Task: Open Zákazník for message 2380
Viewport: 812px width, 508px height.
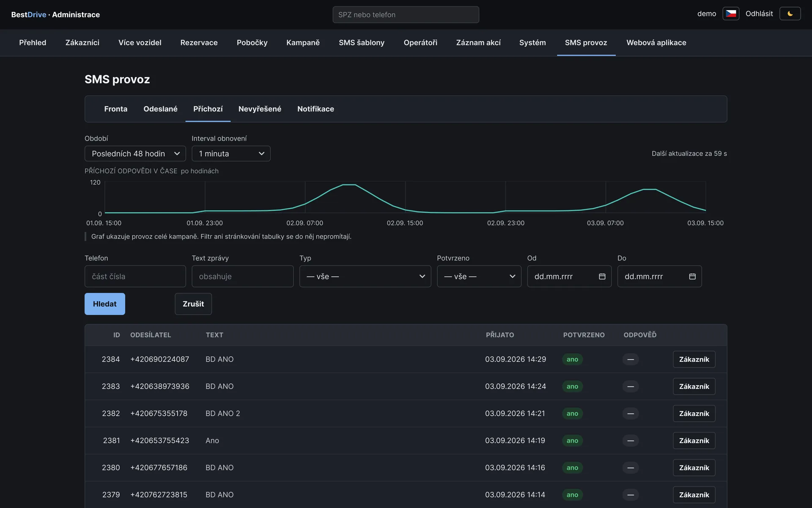Action: [x=694, y=468]
